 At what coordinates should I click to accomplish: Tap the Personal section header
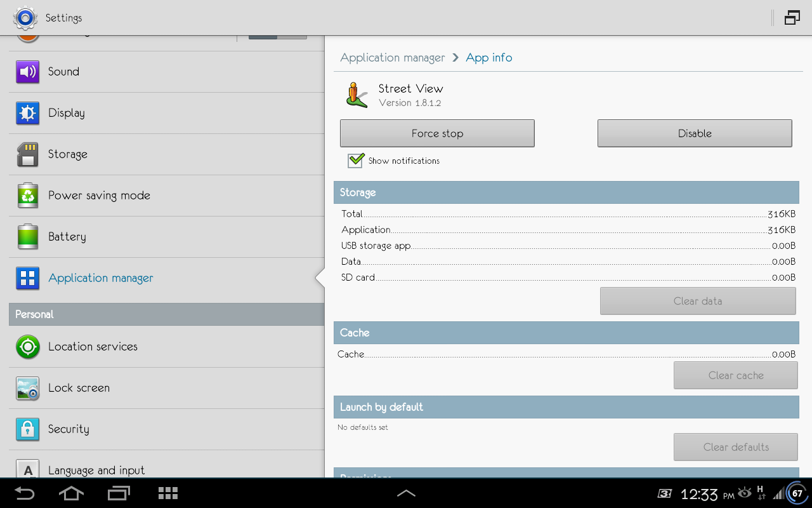coord(166,314)
